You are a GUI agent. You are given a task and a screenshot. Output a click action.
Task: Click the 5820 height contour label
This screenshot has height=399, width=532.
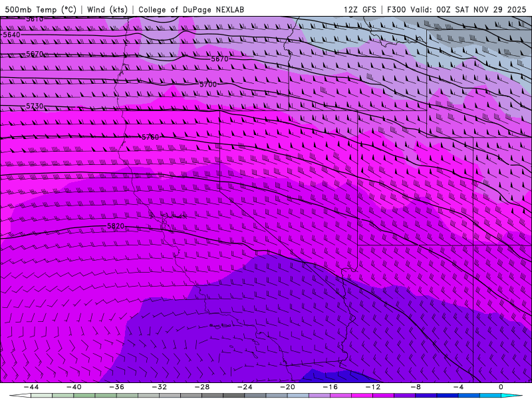(116, 226)
